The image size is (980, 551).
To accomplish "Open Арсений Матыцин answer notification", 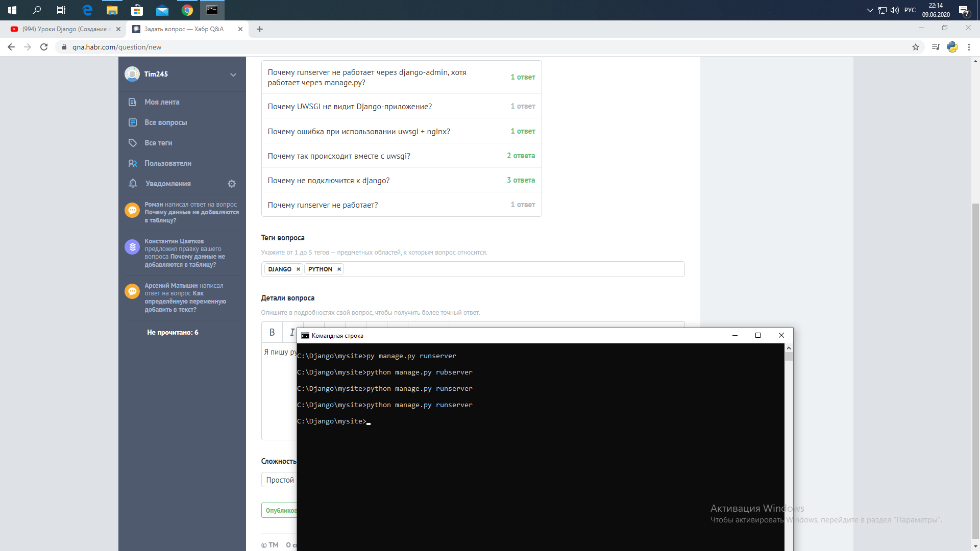I will [182, 297].
